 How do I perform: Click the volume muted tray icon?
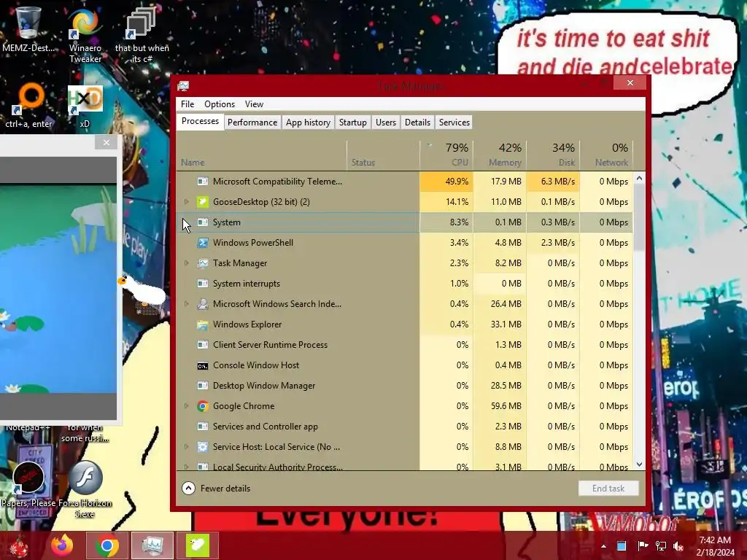coord(678,545)
